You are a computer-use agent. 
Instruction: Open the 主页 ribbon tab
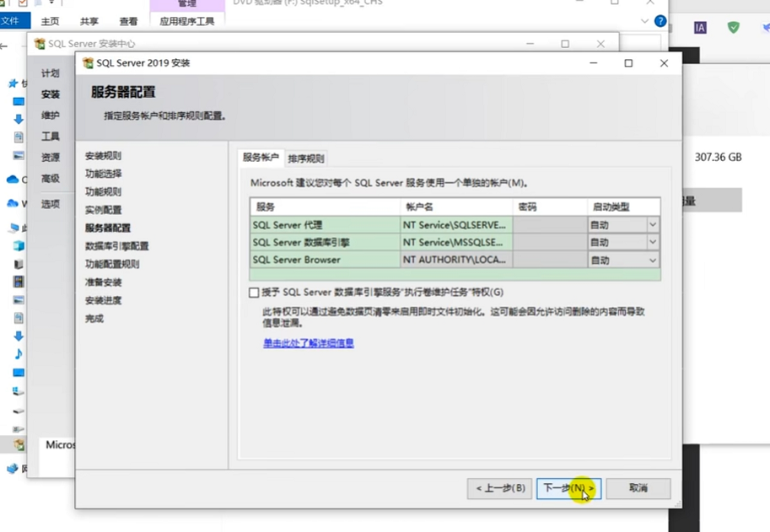coord(50,21)
